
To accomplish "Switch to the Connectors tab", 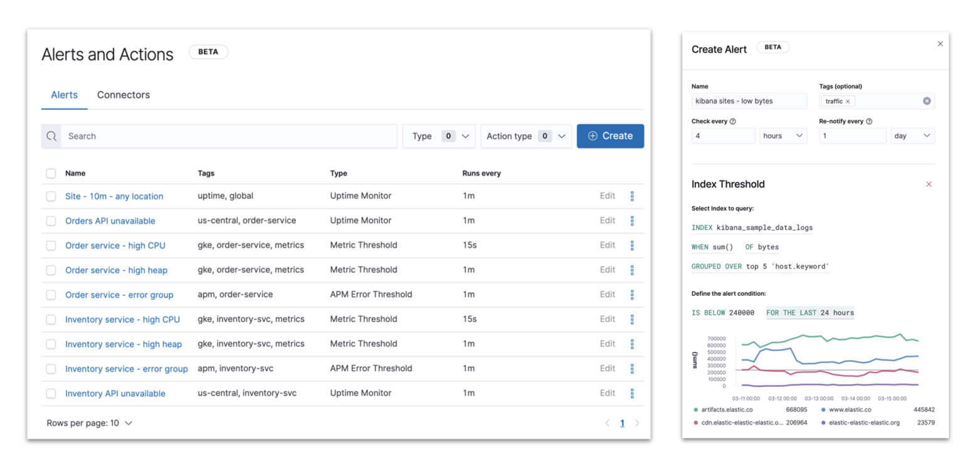I will click(x=123, y=95).
